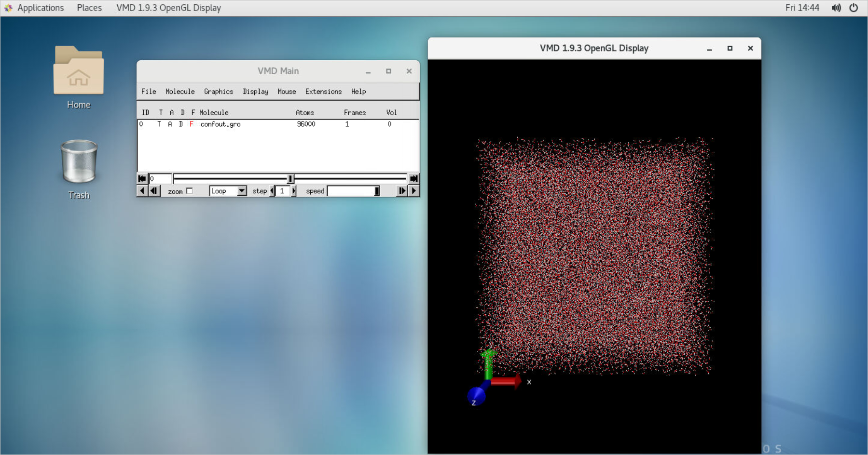Viewport: 868px width, 455px height.
Task: Maximize the VMD Main window
Action: (388, 71)
